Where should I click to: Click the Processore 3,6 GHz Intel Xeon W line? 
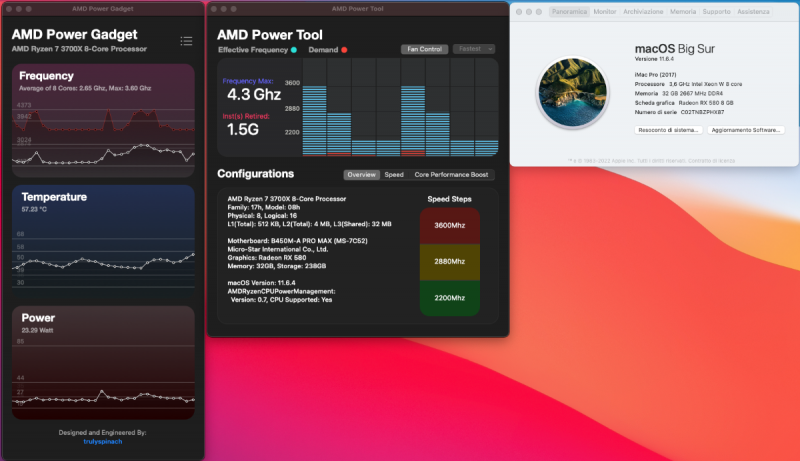tap(688, 84)
